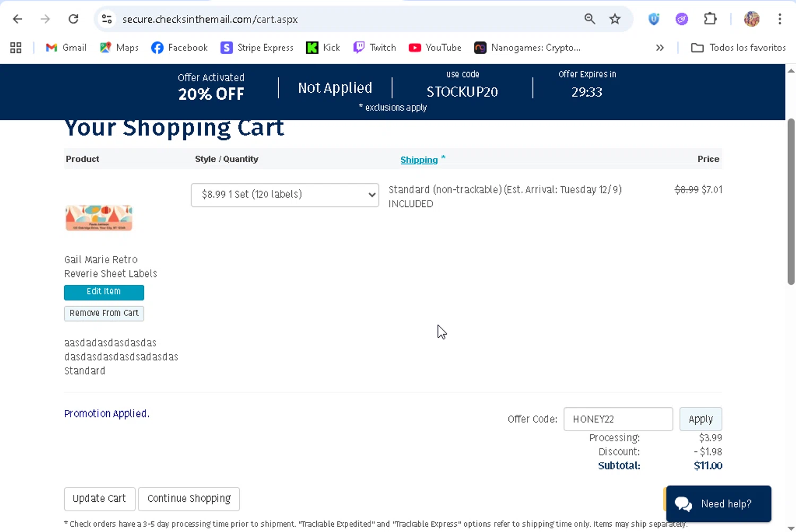
Task: Open the Twitch bookmark
Action: pos(375,48)
